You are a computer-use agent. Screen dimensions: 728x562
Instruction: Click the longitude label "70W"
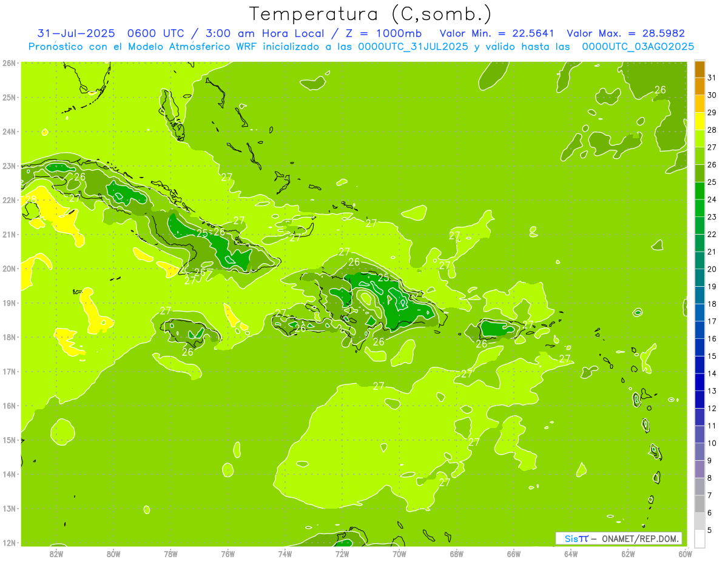click(399, 554)
